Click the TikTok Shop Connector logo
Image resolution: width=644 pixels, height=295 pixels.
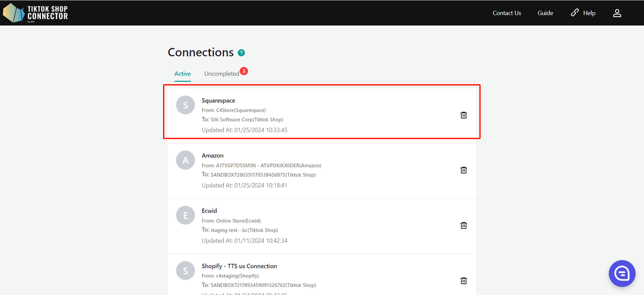tap(35, 13)
